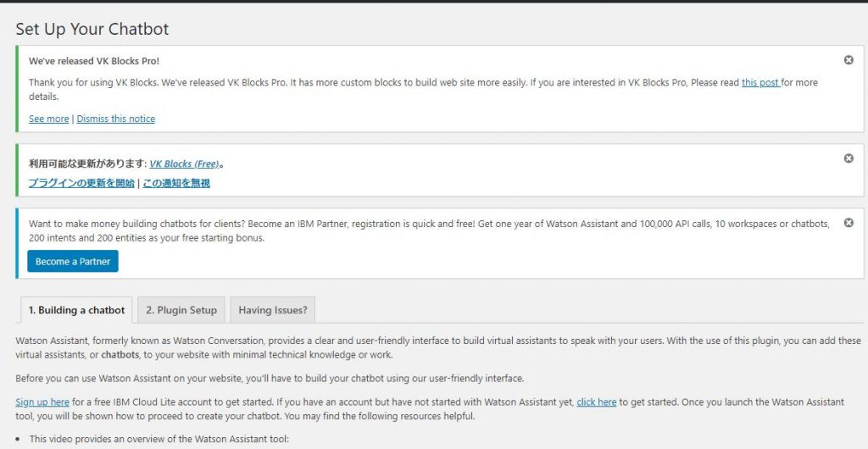Open the "this post" link
The image size is (868, 449).
click(x=760, y=82)
